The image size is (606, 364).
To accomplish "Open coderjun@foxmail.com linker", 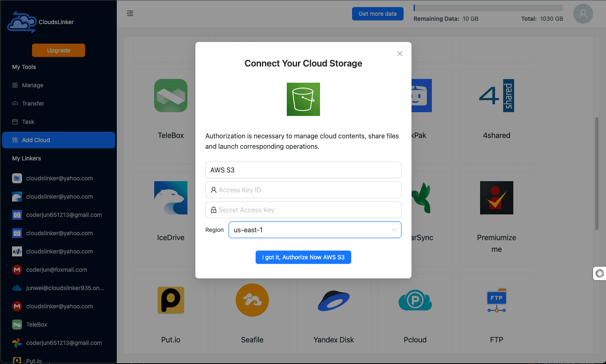I will 59,270.
